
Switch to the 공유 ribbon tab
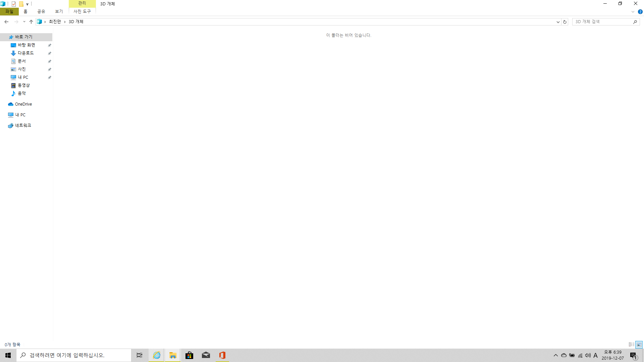pos(41,11)
